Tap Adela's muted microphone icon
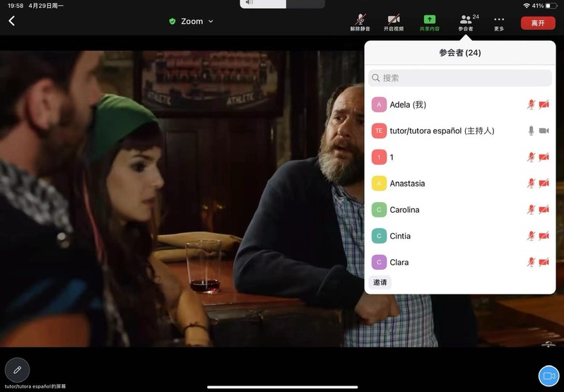The image size is (564, 392). coord(531,105)
